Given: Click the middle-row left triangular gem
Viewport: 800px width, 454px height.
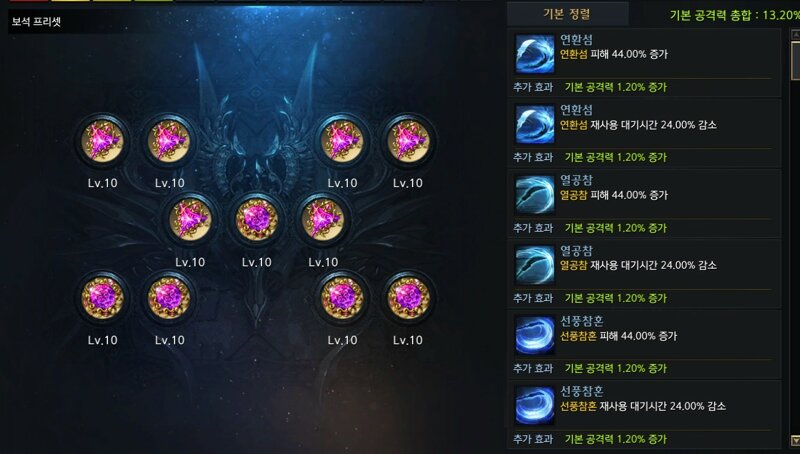Looking at the screenshot, I should (190, 219).
